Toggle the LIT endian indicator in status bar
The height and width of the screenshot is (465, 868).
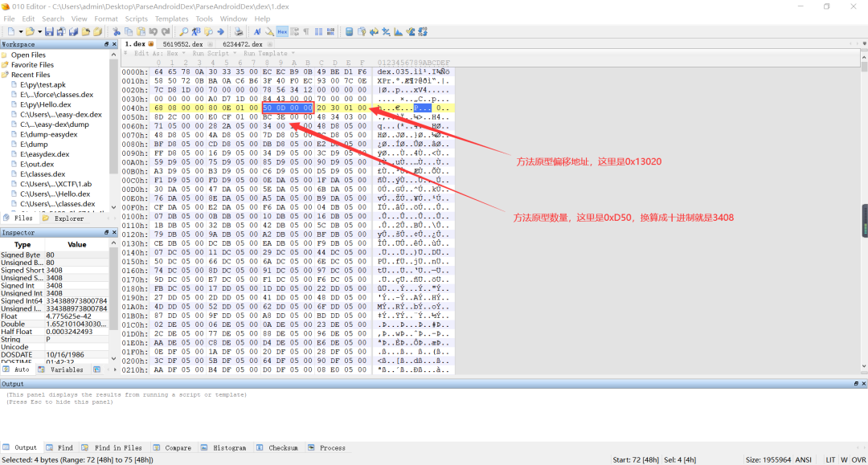pyautogui.click(x=830, y=460)
